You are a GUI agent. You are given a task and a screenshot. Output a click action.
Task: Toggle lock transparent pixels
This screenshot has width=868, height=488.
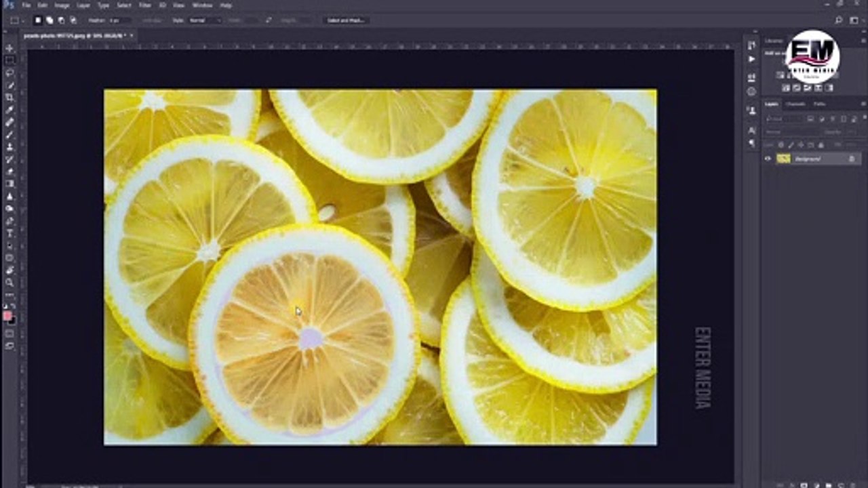pyautogui.click(x=781, y=145)
